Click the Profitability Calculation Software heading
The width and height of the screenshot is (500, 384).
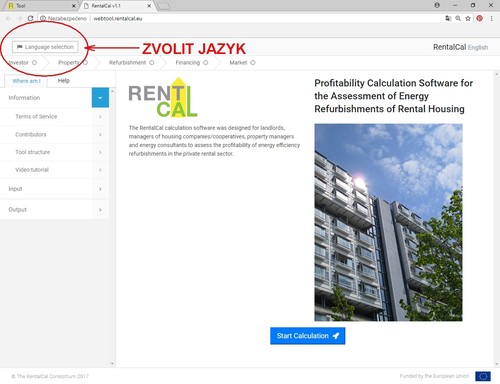tap(393, 96)
